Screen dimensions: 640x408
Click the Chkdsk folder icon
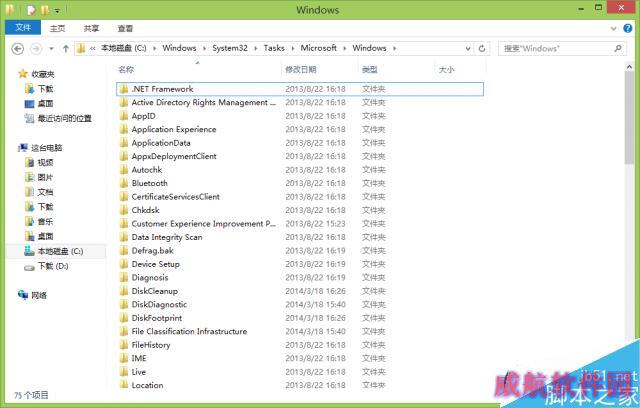[124, 210]
